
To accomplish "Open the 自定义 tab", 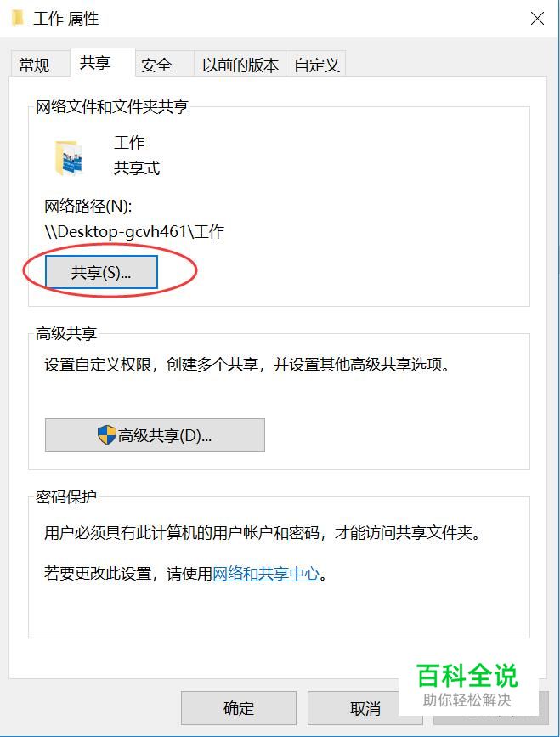I will coord(316,65).
